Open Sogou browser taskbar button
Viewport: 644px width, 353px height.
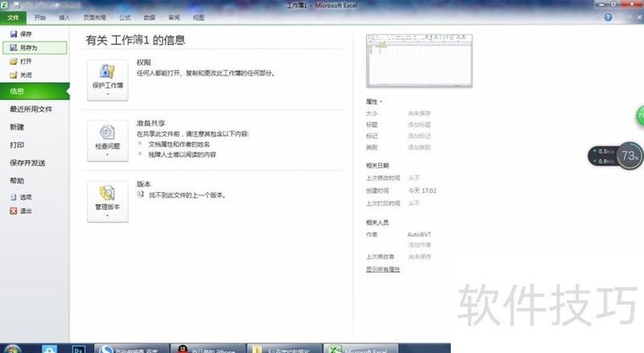131,349
